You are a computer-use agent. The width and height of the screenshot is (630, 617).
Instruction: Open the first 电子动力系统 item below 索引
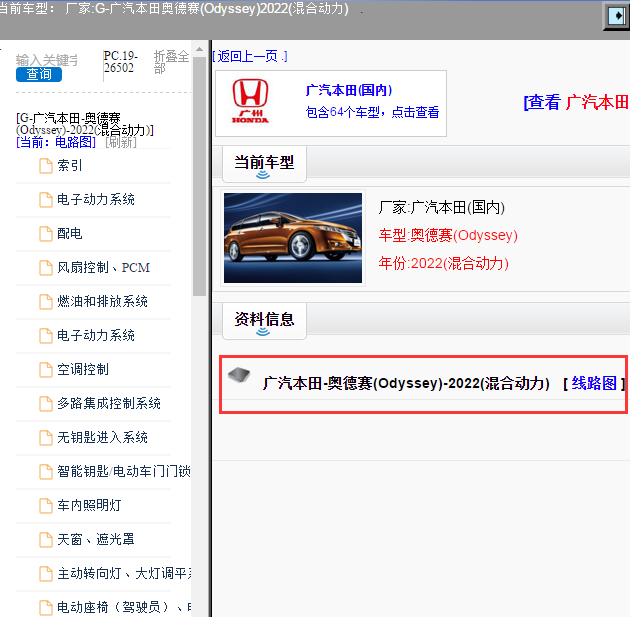click(x=96, y=199)
